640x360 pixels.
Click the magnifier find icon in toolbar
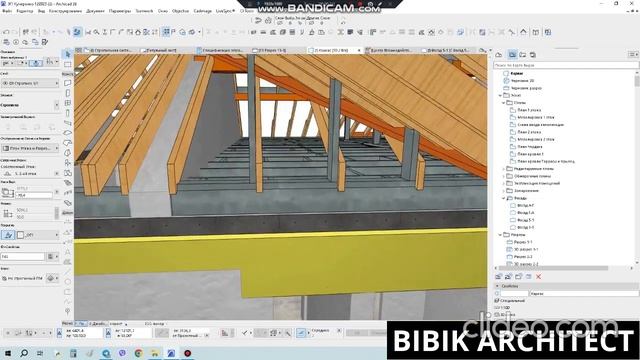pos(96,32)
